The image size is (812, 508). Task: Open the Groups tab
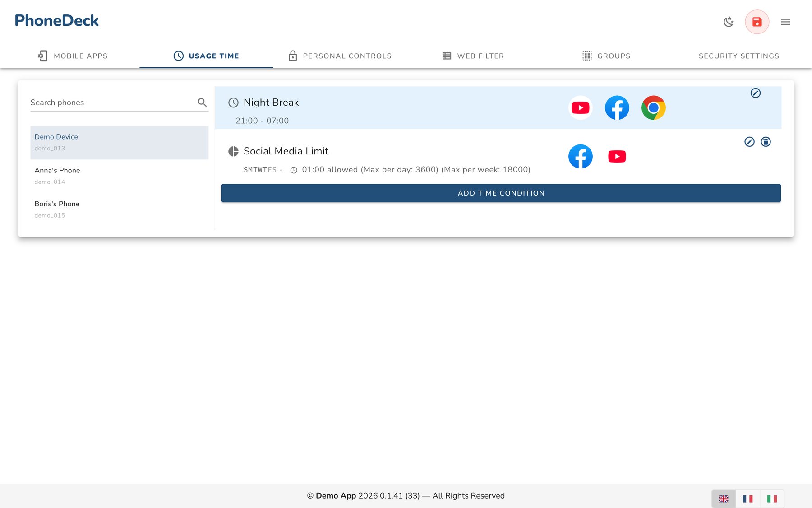point(606,56)
